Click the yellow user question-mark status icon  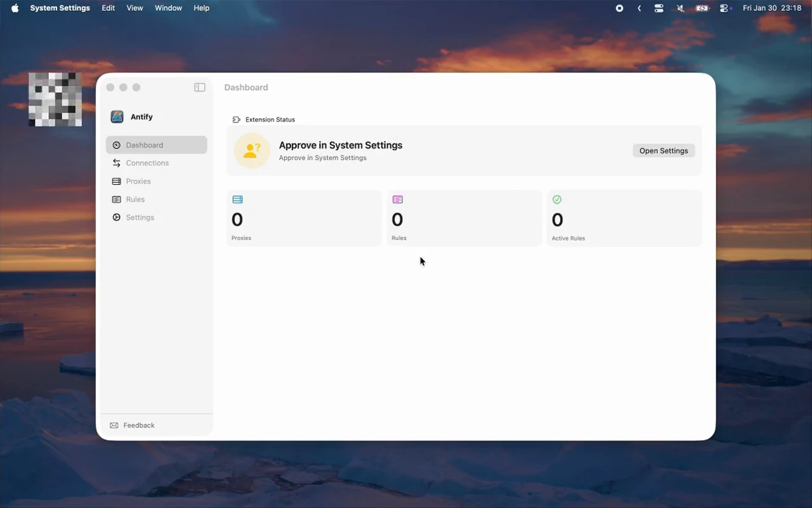coord(252,150)
